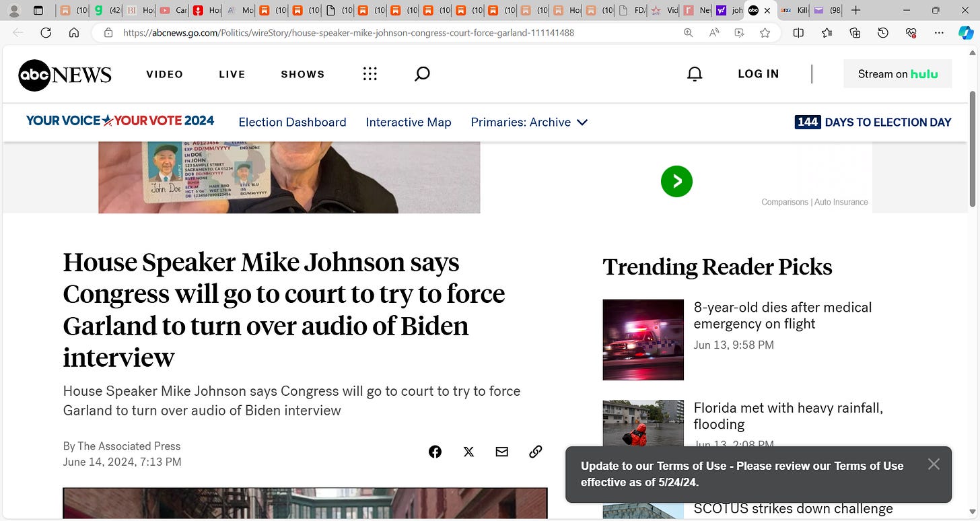Click the ABC News logo
Image resolution: width=980 pixels, height=521 pixels.
point(65,74)
